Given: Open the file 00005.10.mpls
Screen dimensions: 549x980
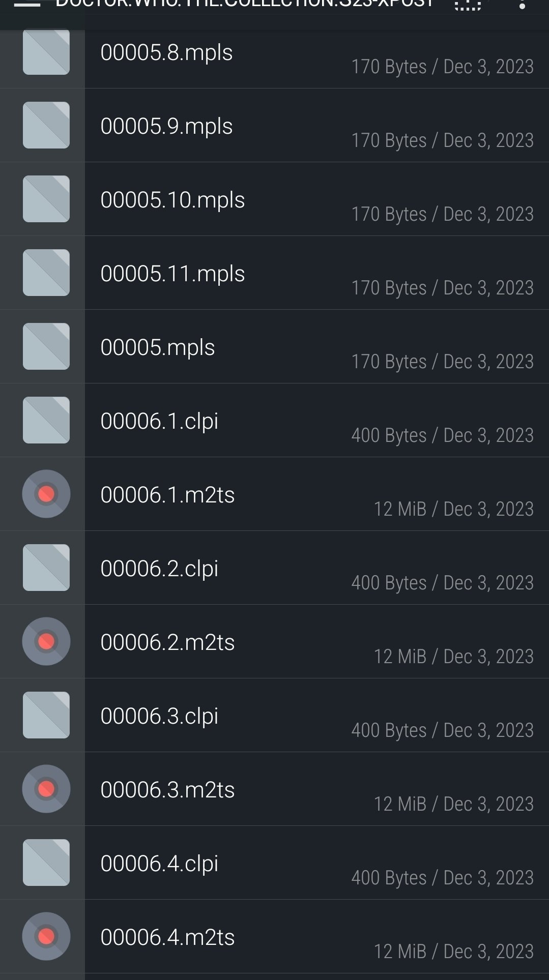Looking at the screenshot, I should tap(172, 200).
